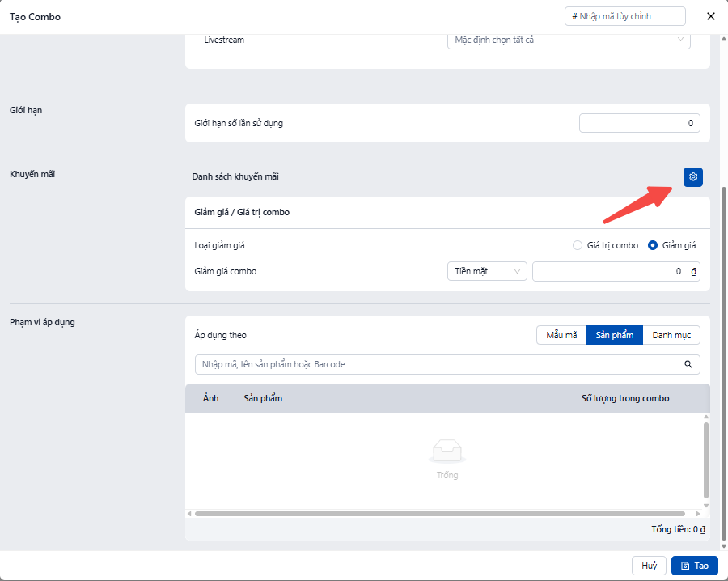Focus the 'Nhập mã tùy chỉnh' field
The image size is (728, 581).
pyautogui.click(x=629, y=16)
